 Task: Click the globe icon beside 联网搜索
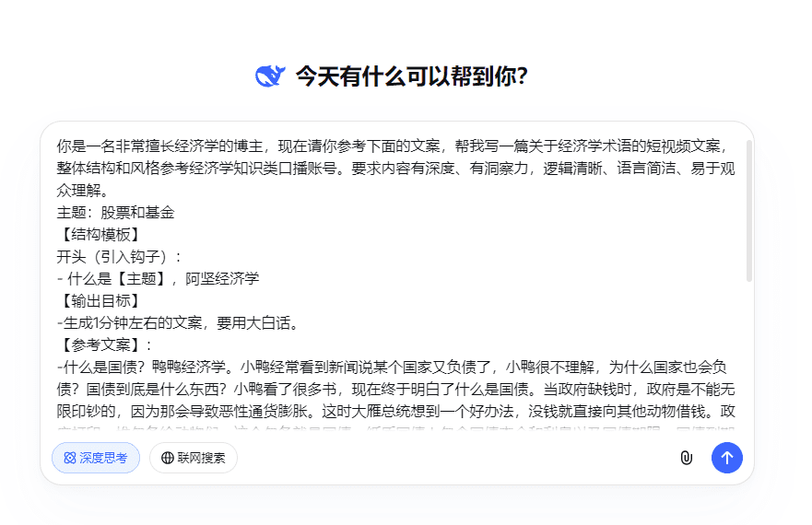click(x=168, y=458)
